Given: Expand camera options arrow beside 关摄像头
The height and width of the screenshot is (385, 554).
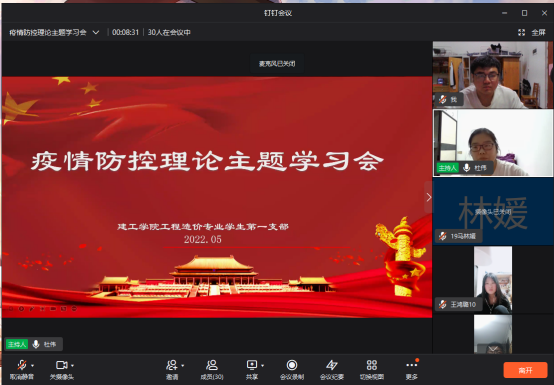Looking at the screenshot, I should [x=72, y=366].
